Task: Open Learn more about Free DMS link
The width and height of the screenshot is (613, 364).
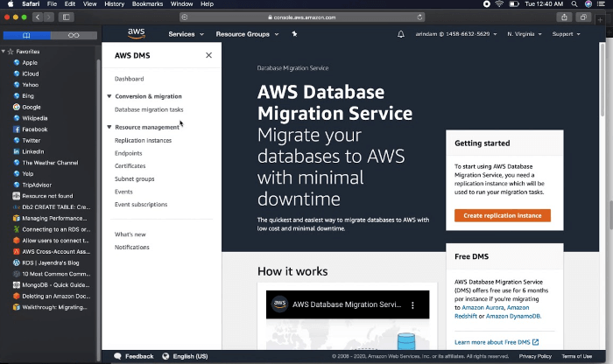Action: pos(497,342)
